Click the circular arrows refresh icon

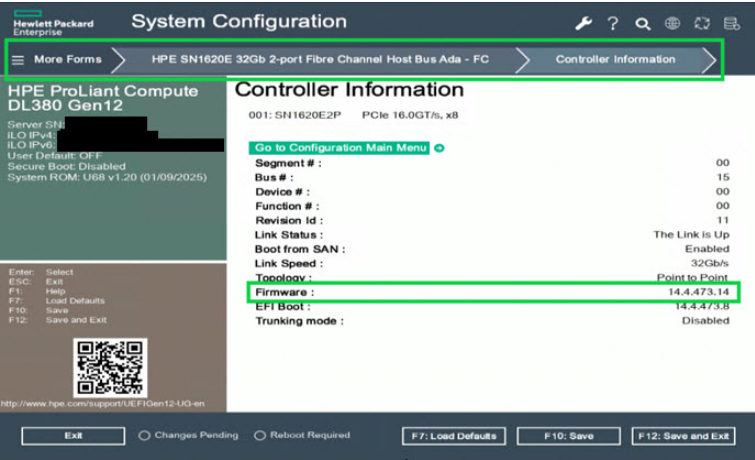point(702,23)
